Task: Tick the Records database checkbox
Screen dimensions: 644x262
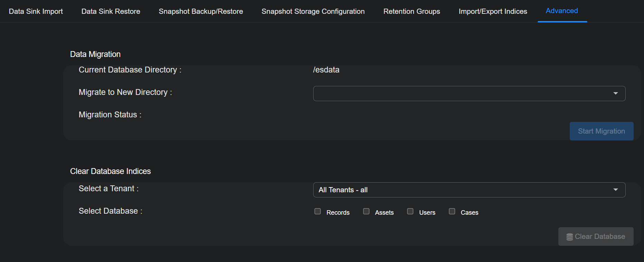Action: pos(318,211)
